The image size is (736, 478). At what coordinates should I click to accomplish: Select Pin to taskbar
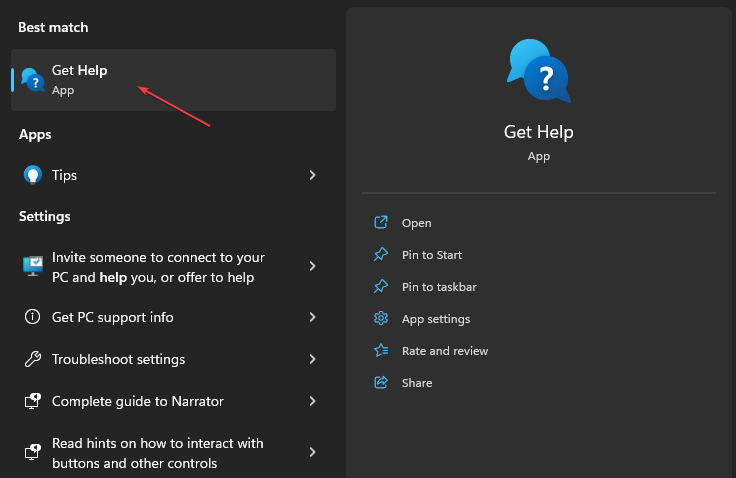[439, 287]
